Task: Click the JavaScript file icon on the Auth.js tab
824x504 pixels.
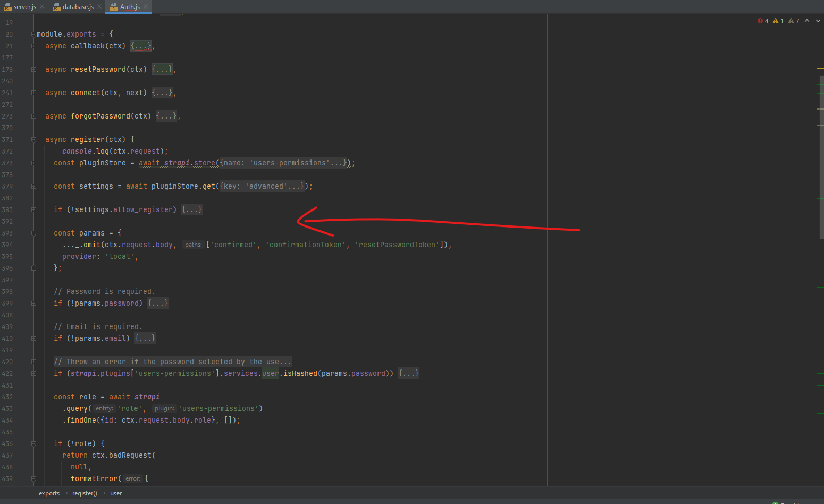Action: [x=113, y=7]
